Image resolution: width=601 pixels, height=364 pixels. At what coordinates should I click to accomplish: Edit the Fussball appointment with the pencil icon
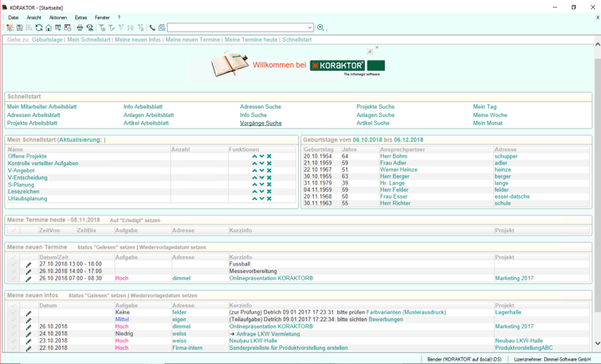[28, 265]
